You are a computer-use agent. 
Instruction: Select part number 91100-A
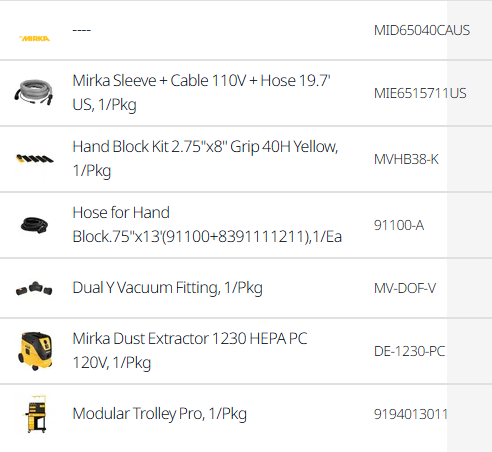coord(399,225)
